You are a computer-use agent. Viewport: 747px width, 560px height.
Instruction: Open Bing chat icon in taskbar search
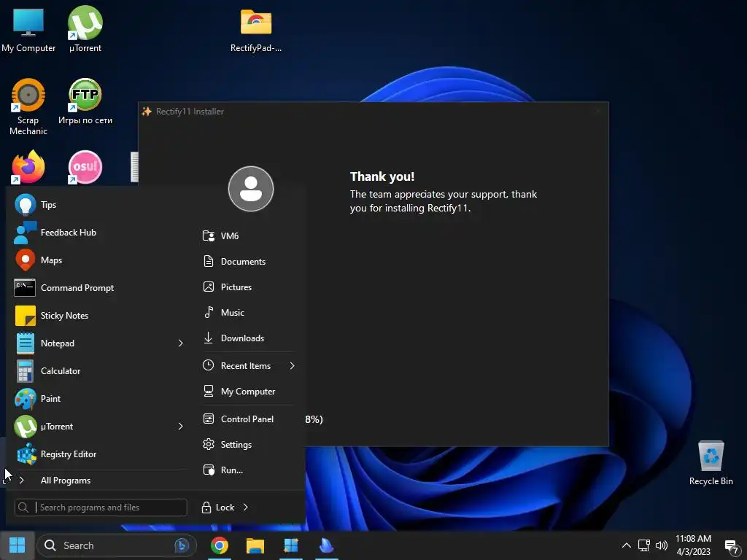[182, 545]
